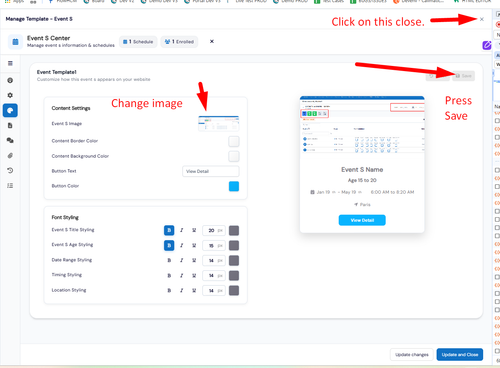This screenshot has height=368, width=500.
Task: Toggle italic for Event S Title Styling
Action: [x=182, y=230]
